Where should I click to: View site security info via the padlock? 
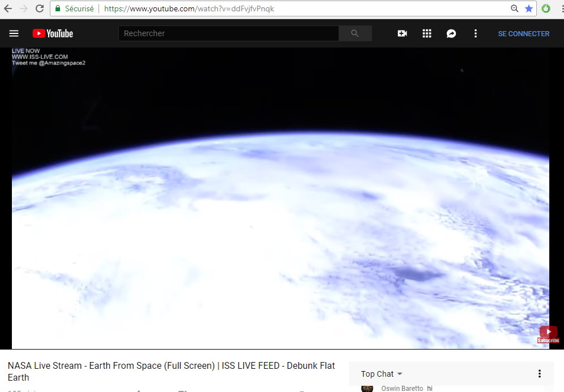click(58, 8)
